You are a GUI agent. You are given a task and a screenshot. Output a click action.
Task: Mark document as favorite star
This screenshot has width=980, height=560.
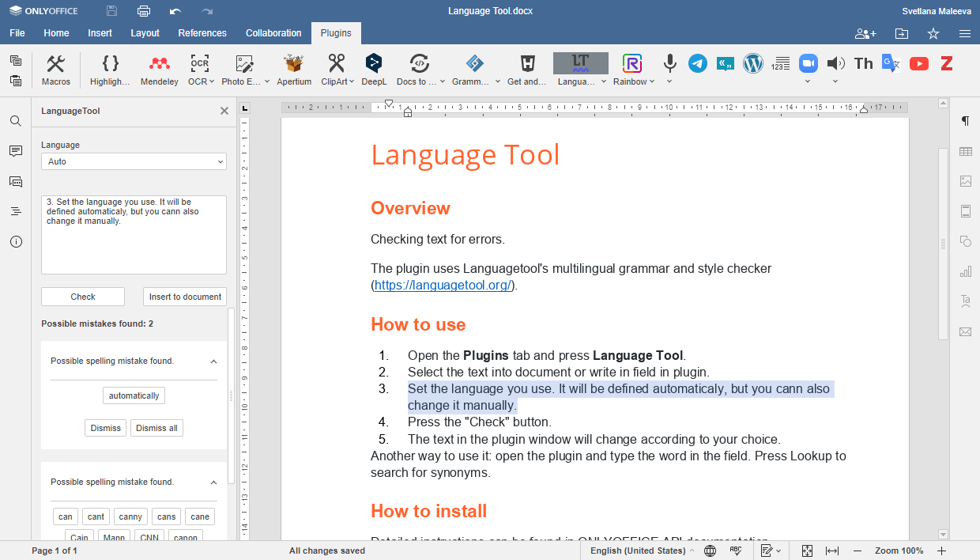tap(933, 33)
